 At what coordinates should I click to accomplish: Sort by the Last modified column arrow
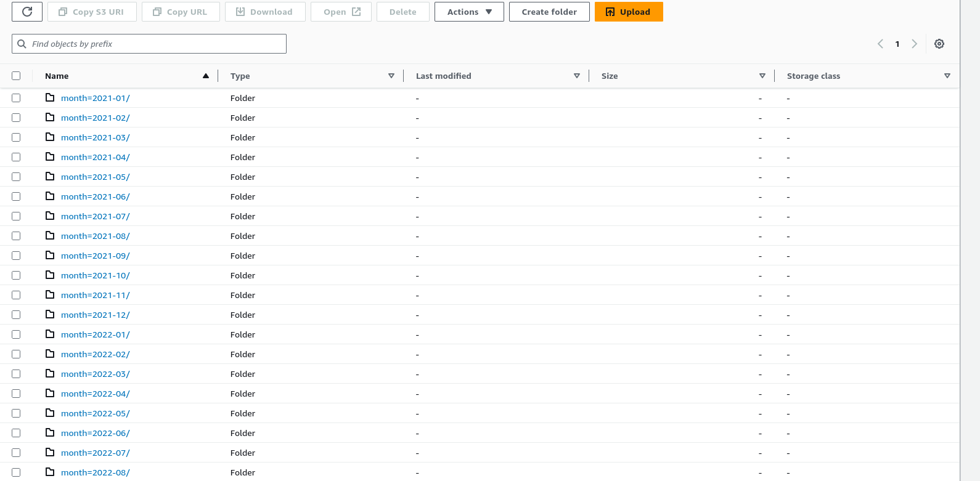pos(576,76)
